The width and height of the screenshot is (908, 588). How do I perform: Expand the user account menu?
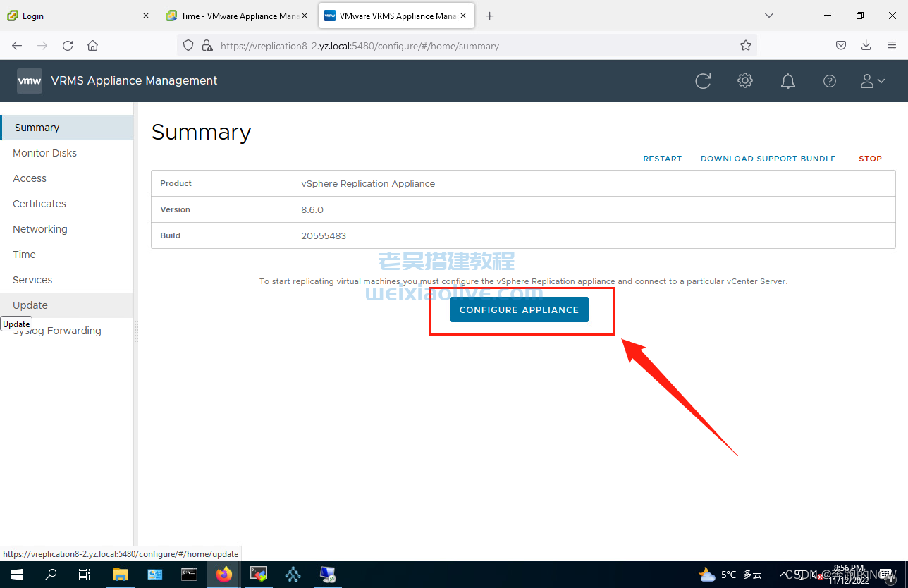pyautogui.click(x=873, y=81)
